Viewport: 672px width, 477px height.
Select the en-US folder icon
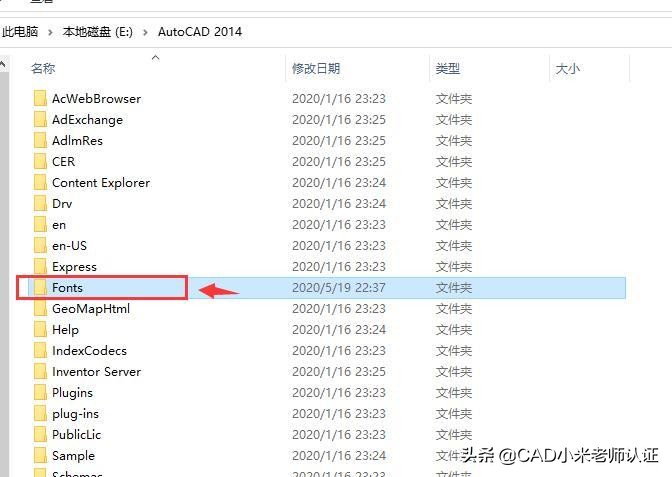pos(40,245)
